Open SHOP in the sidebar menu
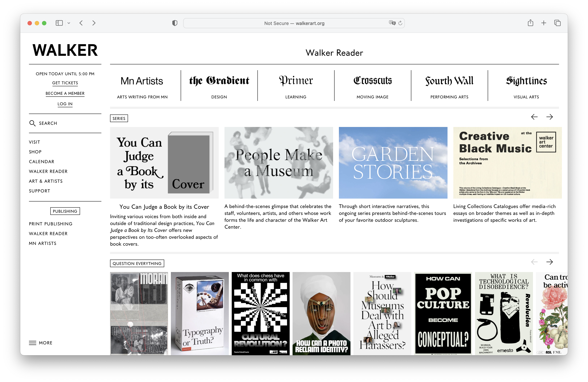Screen dimensions: 588x382 (35, 152)
